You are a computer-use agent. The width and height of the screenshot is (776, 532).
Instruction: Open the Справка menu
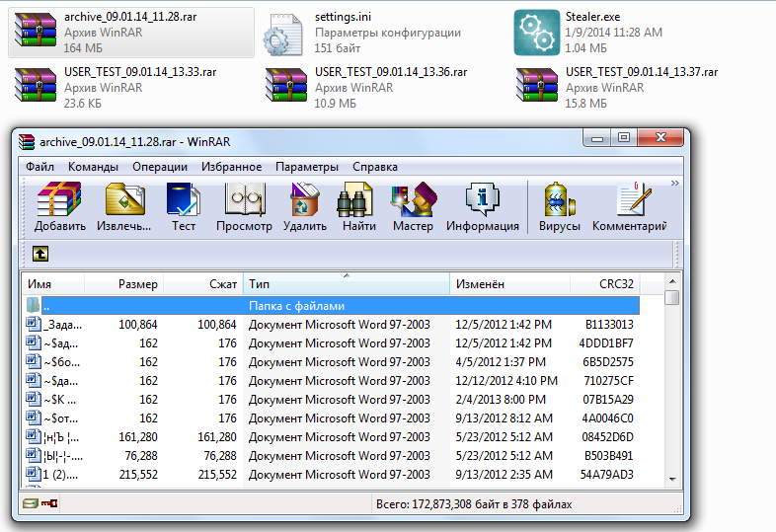click(375, 167)
